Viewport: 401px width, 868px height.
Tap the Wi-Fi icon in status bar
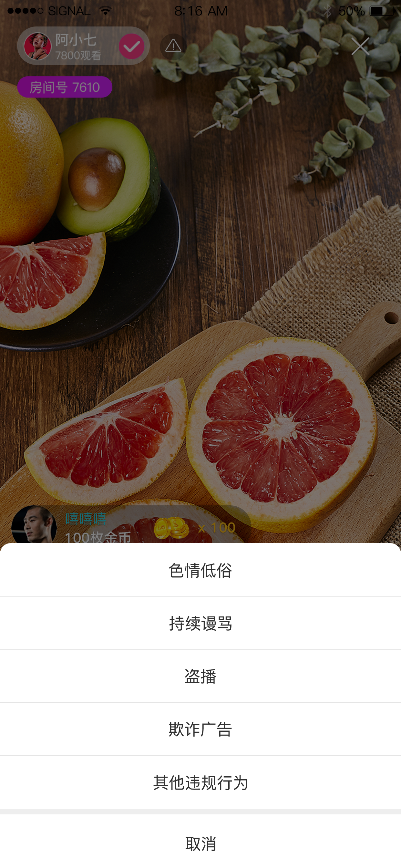(x=106, y=11)
